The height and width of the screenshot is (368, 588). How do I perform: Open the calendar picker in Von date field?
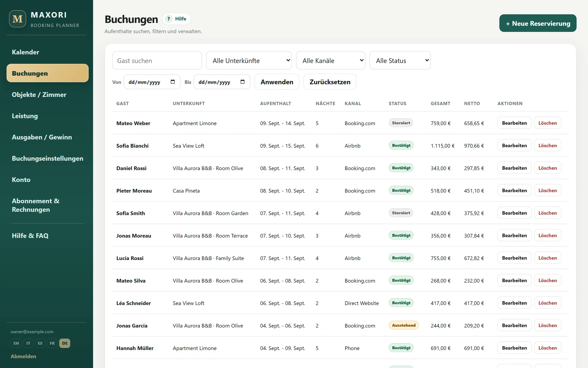click(x=173, y=82)
